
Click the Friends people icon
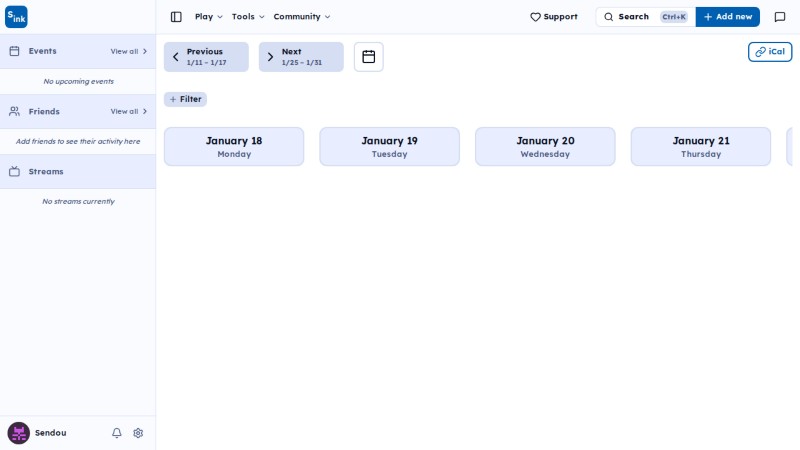click(x=14, y=111)
